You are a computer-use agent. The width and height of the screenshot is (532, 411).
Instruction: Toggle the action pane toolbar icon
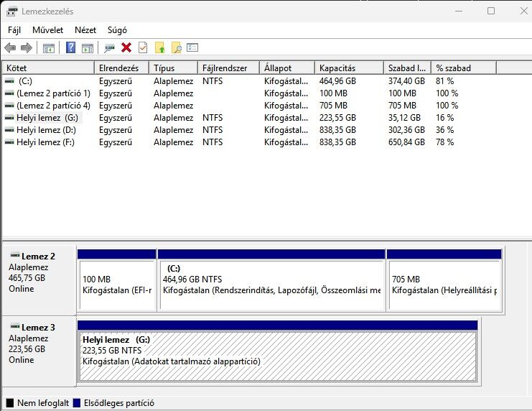point(88,48)
